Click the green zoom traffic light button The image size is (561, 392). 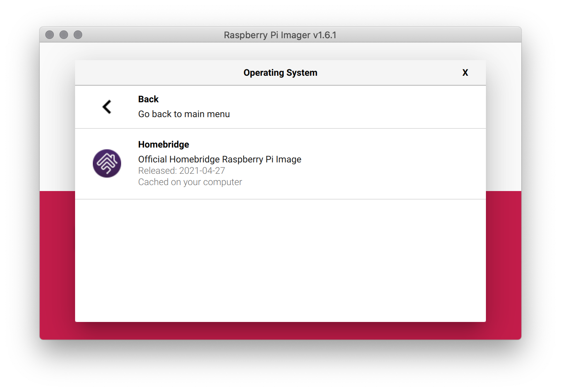coord(77,35)
